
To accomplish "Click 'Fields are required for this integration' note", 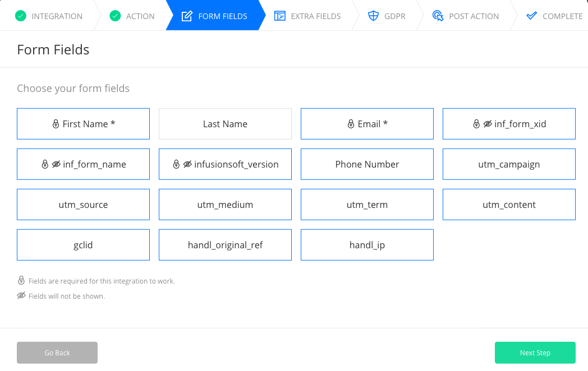I will tap(102, 281).
